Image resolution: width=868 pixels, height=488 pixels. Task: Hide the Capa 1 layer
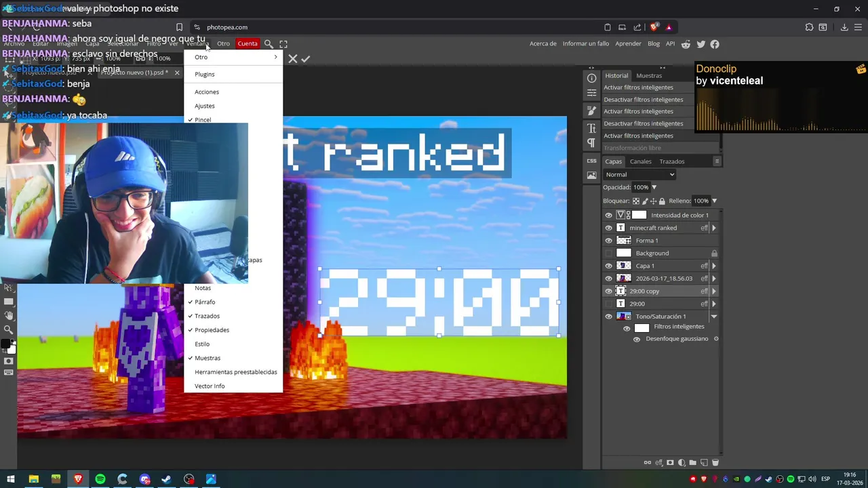coord(608,266)
